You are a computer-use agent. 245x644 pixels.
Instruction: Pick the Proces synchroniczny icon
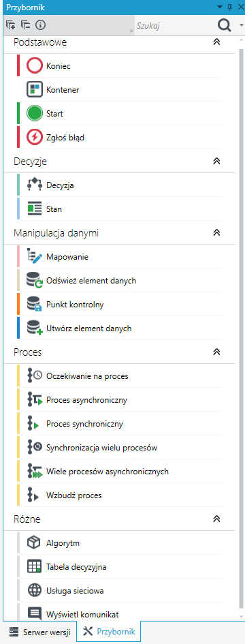click(33, 423)
